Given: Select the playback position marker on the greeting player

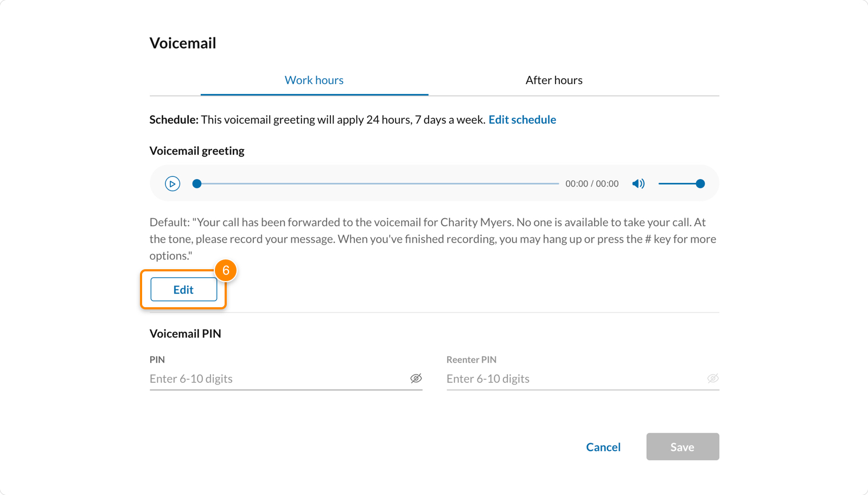Looking at the screenshot, I should 197,183.
